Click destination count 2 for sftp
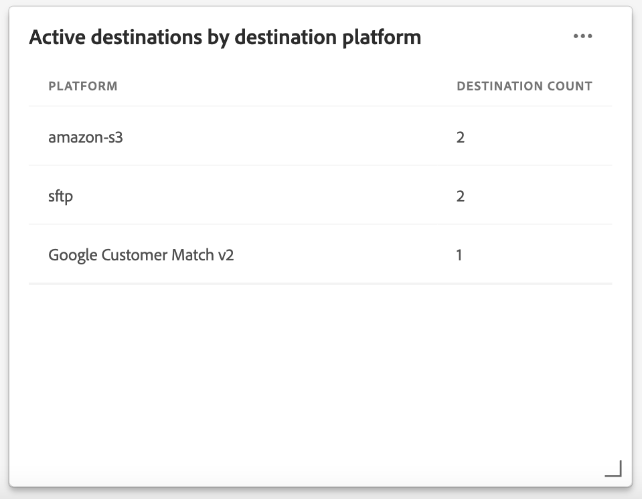 tap(461, 196)
